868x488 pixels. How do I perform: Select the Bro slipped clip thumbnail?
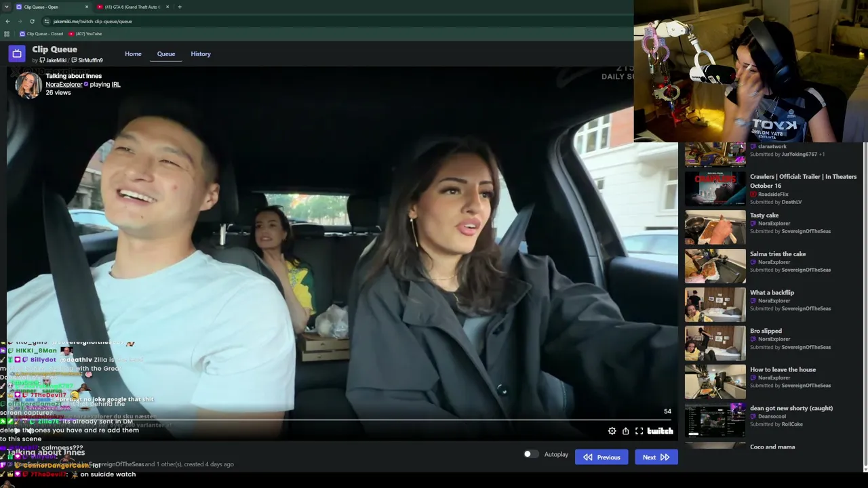point(715,343)
